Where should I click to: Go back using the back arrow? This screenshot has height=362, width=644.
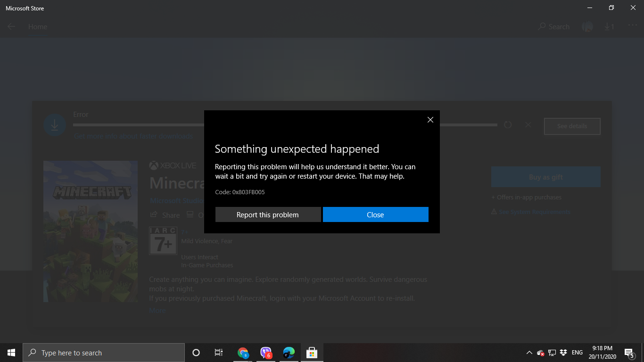11,27
